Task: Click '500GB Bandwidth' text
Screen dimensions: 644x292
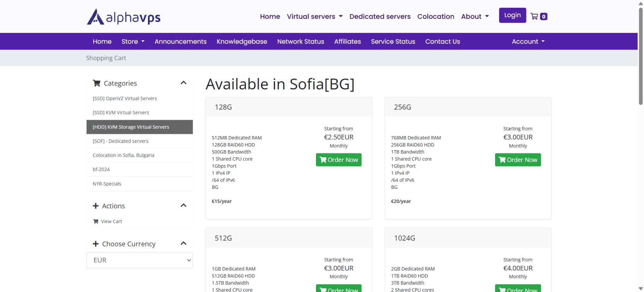Action: tap(231, 152)
